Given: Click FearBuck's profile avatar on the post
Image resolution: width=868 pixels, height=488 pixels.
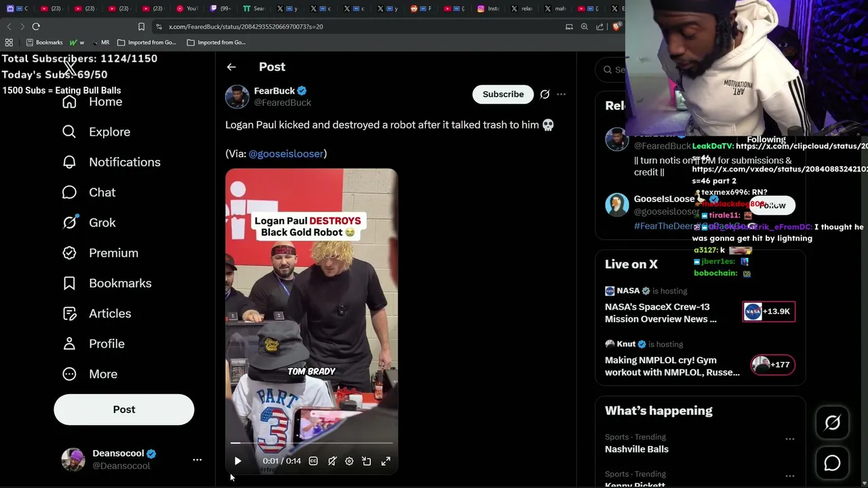Looking at the screenshot, I should click(x=237, y=96).
